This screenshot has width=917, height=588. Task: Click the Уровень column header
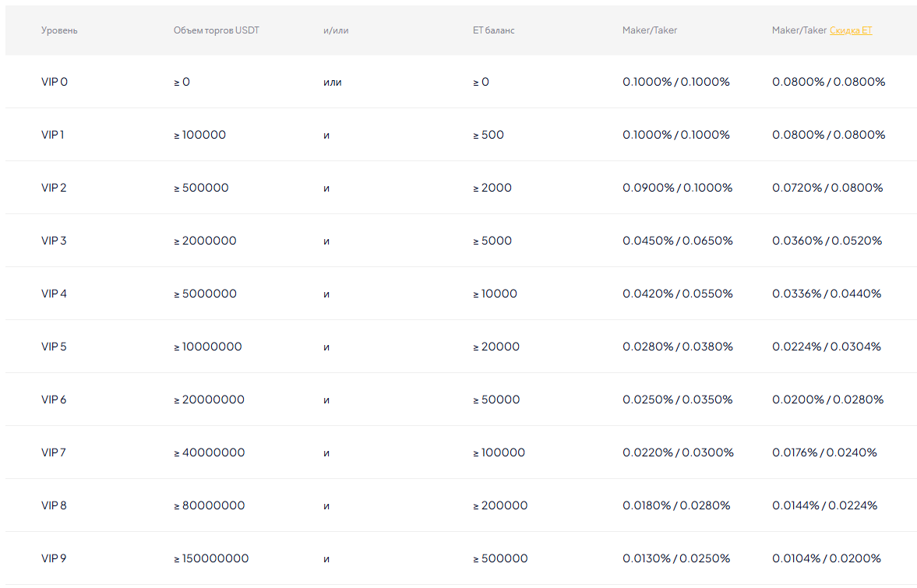tap(59, 30)
